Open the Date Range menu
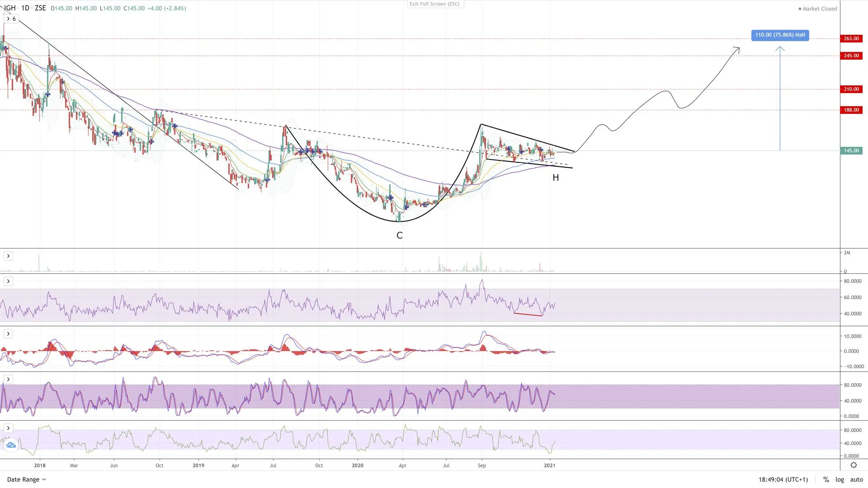868x488 pixels. pyautogui.click(x=26, y=479)
